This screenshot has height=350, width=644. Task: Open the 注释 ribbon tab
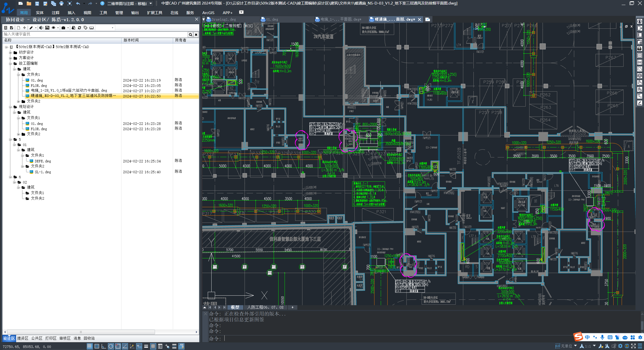point(55,13)
